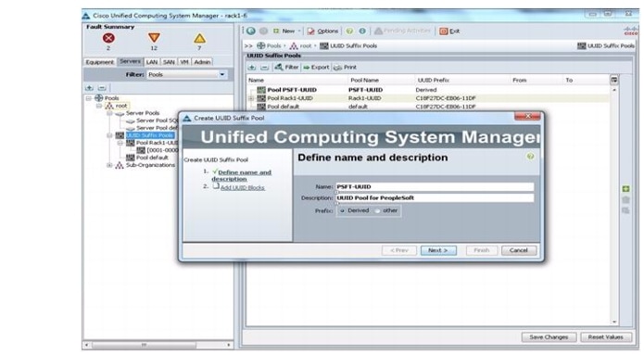
Task: Click the Back navigation toolbar icon
Action: pos(251,31)
